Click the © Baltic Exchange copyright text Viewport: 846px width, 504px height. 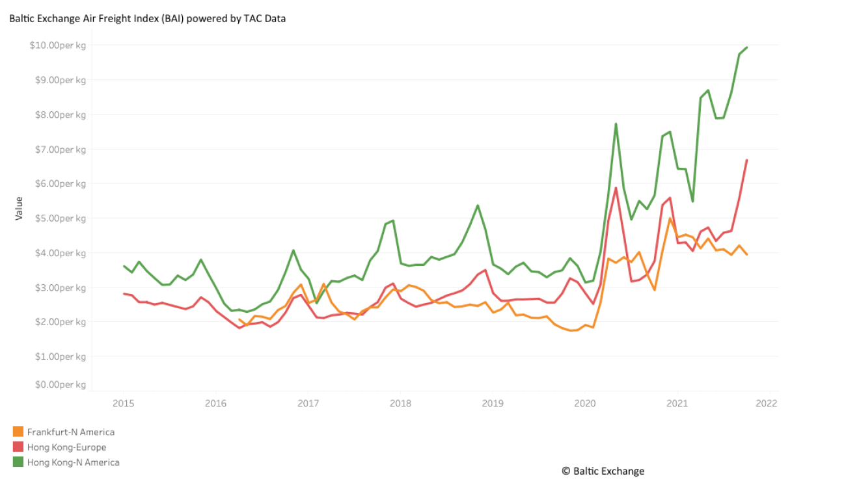(603, 471)
